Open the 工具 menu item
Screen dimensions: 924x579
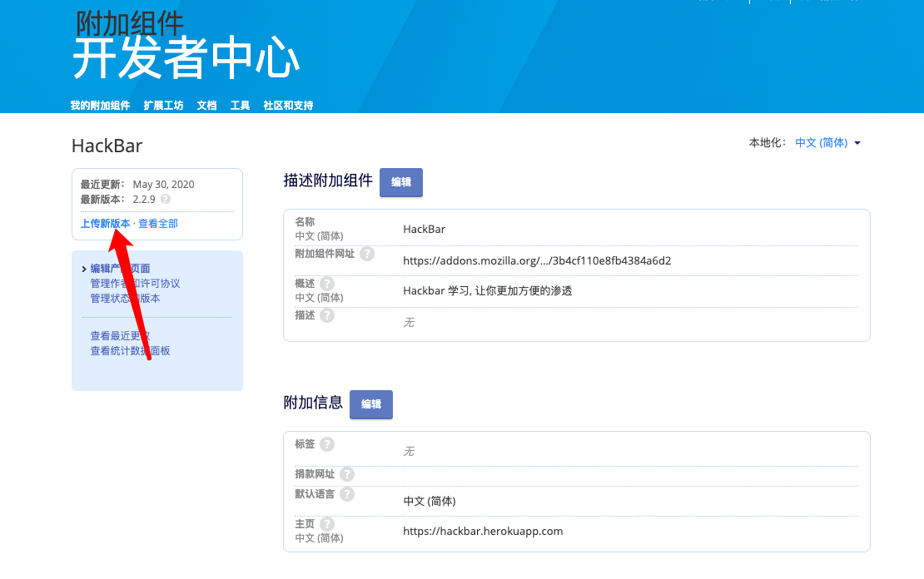click(240, 106)
